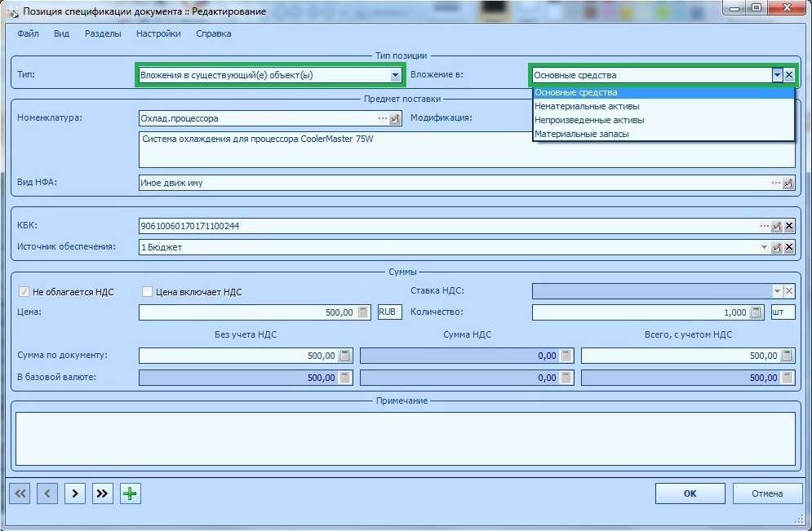Choose Непроизведенные активы option
The width and height of the screenshot is (812, 531).
[x=663, y=120]
